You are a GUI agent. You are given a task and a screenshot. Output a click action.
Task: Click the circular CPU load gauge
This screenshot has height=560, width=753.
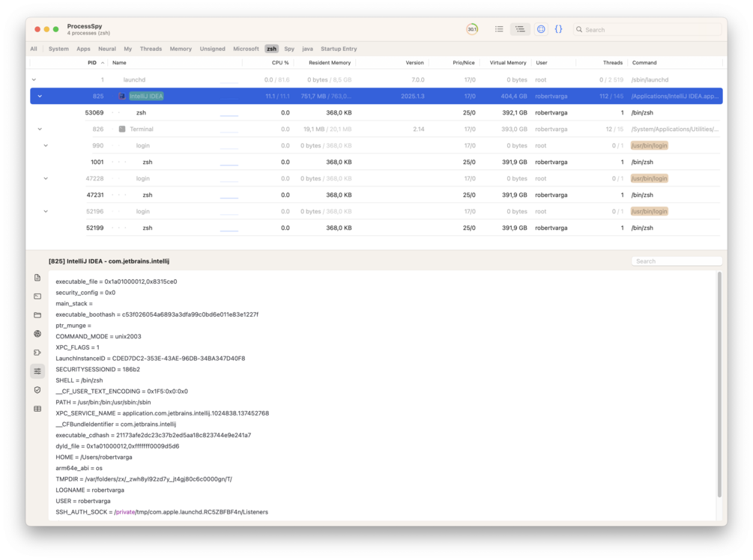pyautogui.click(x=472, y=29)
